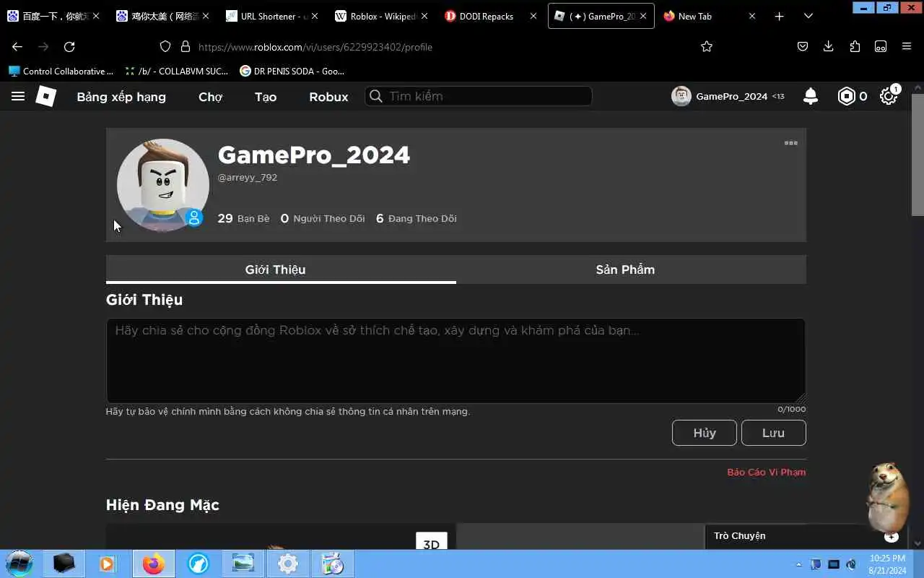Open a new browser tab
Image resolution: width=924 pixels, height=578 pixels.
point(779,16)
